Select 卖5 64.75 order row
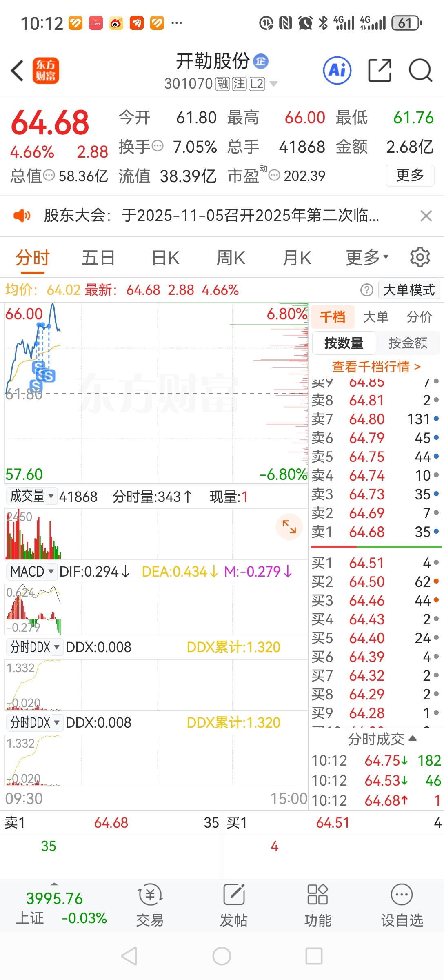 pos(376,457)
